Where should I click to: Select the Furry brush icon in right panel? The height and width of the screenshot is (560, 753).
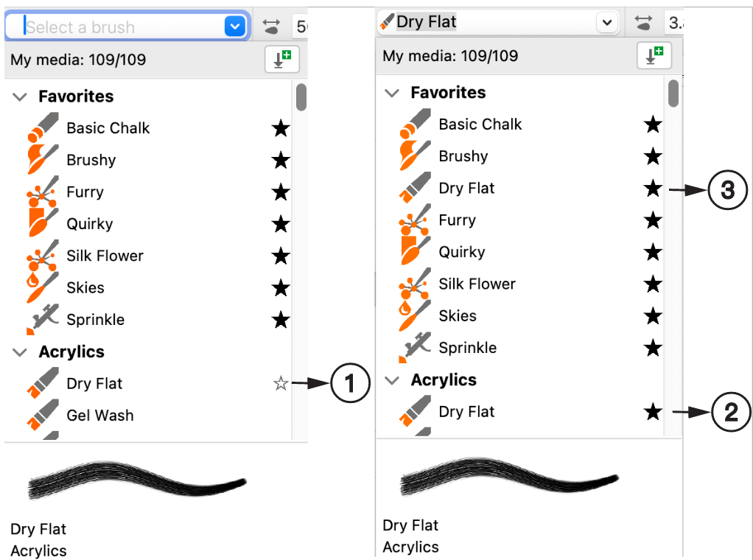414,220
